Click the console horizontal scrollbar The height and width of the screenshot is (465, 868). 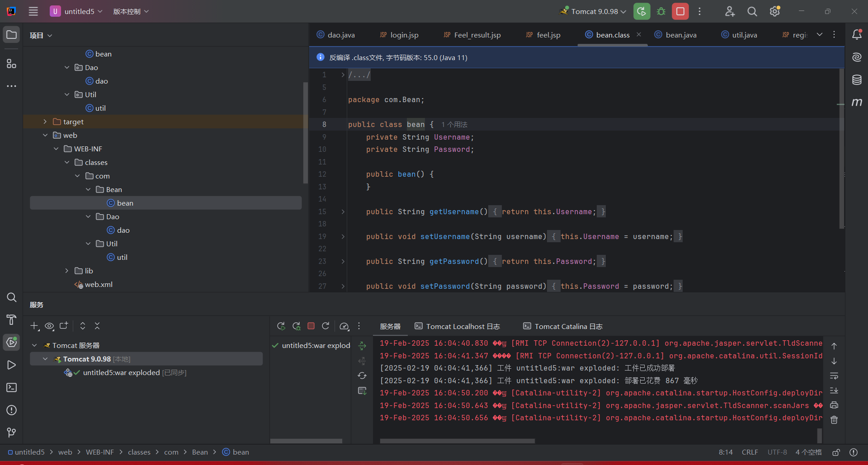457,441
